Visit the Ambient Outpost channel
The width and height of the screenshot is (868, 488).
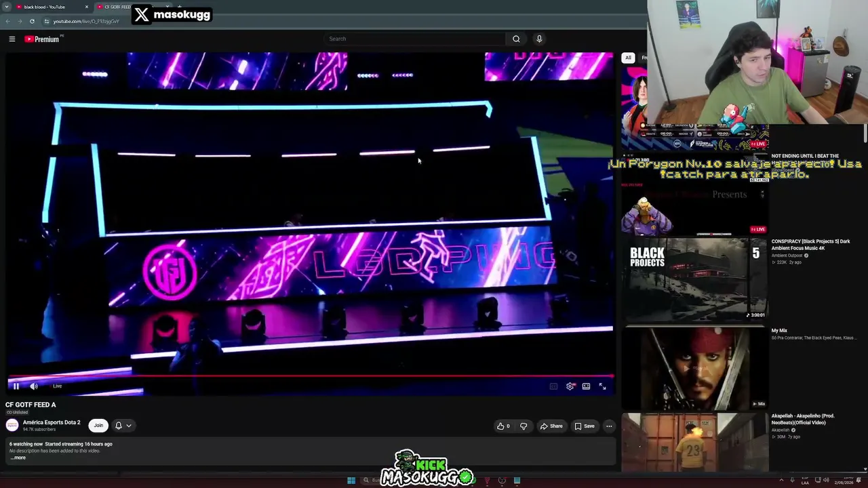[x=787, y=256]
